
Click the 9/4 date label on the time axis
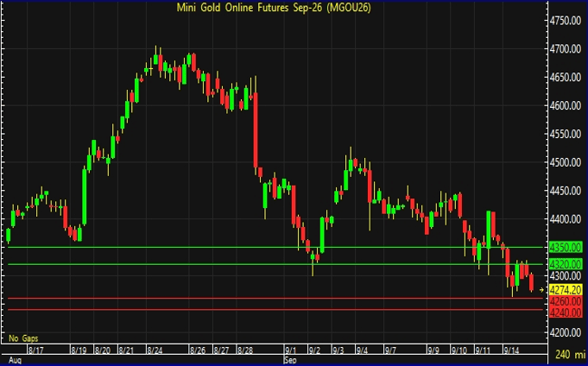coord(363,350)
